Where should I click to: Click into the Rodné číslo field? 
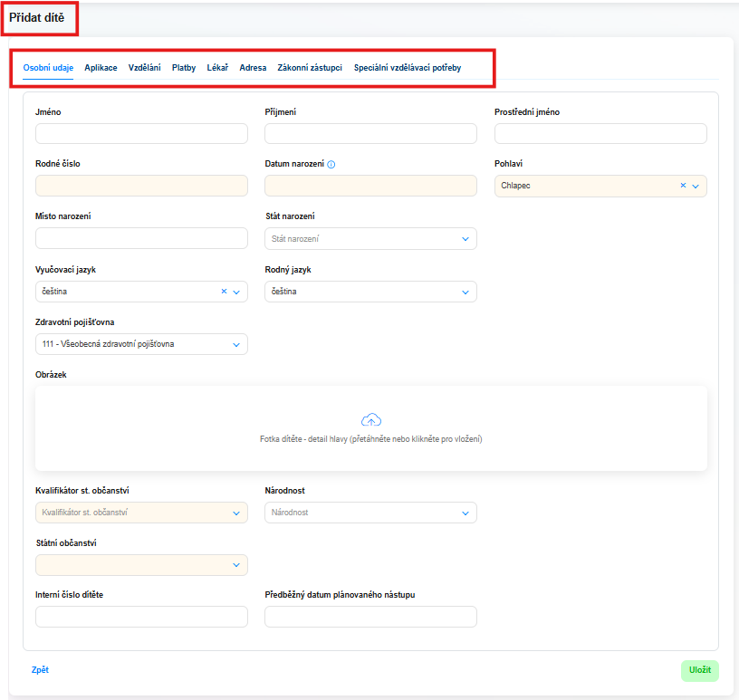(x=141, y=186)
